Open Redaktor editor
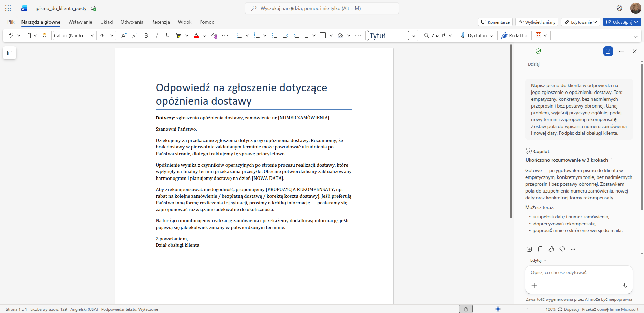Viewport: 644px width, 313px height. (x=515, y=35)
